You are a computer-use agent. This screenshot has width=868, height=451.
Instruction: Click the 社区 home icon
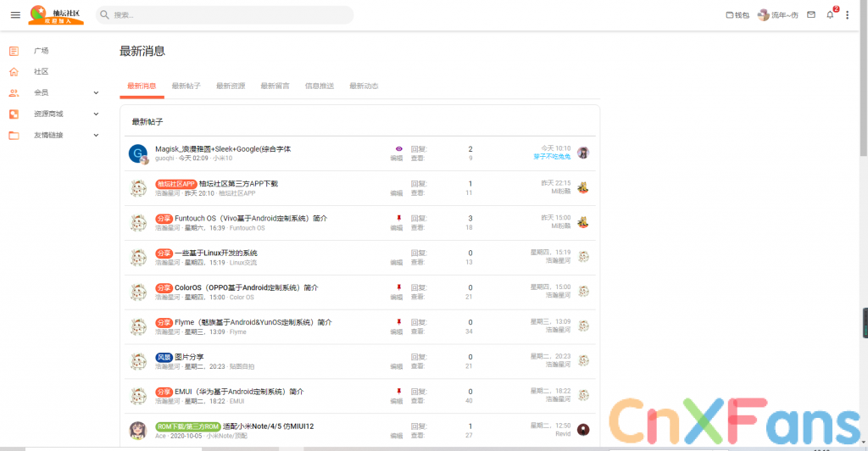14,72
